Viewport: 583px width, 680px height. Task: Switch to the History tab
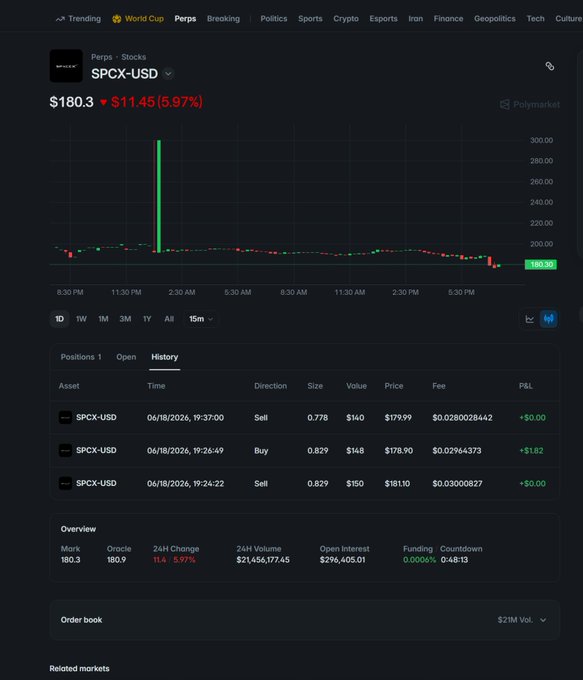164,357
